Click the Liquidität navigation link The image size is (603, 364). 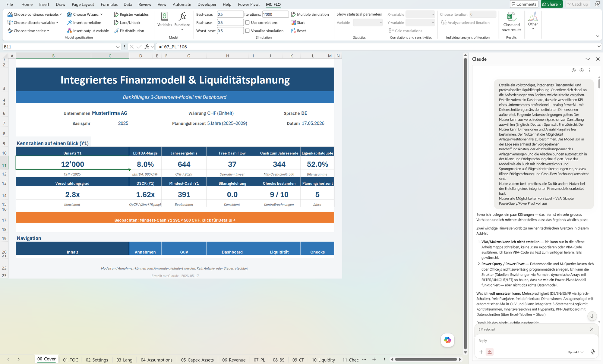pyautogui.click(x=279, y=252)
